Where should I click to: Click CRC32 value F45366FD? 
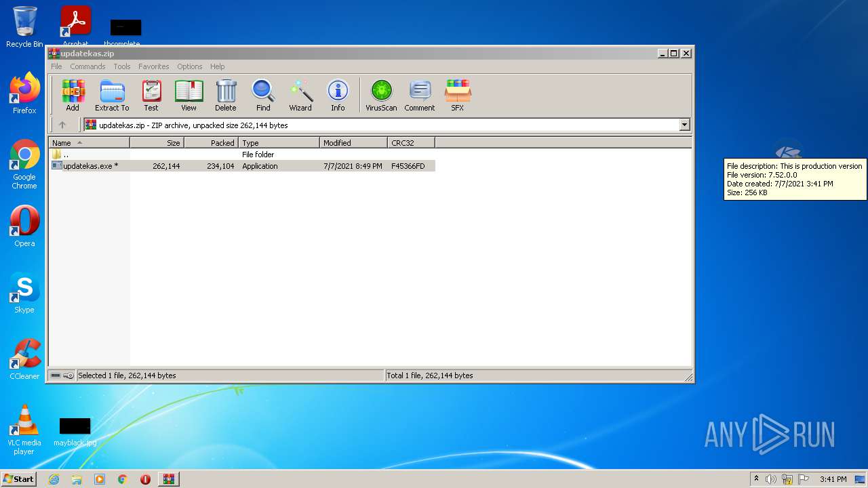coord(408,166)
